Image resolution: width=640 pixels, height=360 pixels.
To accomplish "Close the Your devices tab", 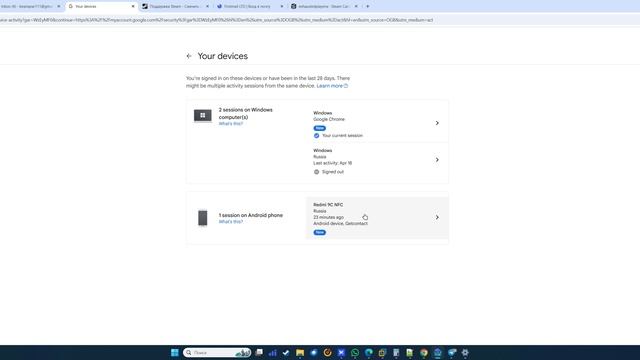I will click(133, 7).
